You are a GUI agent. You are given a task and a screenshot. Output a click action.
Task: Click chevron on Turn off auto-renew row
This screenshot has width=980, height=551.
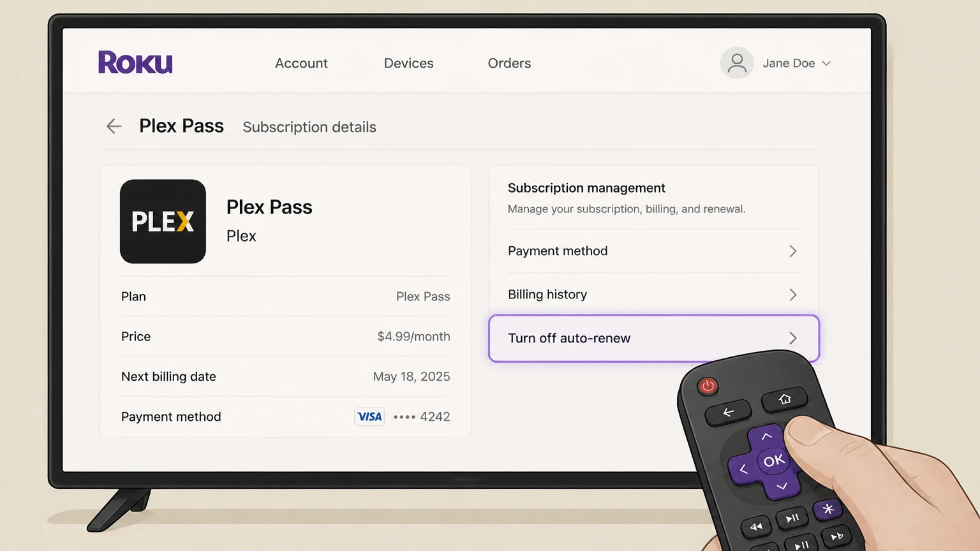click(793, 338)
